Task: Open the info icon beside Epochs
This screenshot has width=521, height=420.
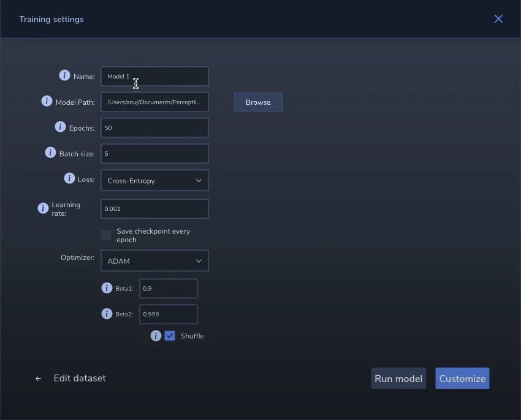Action: click(x=60, y=127)
